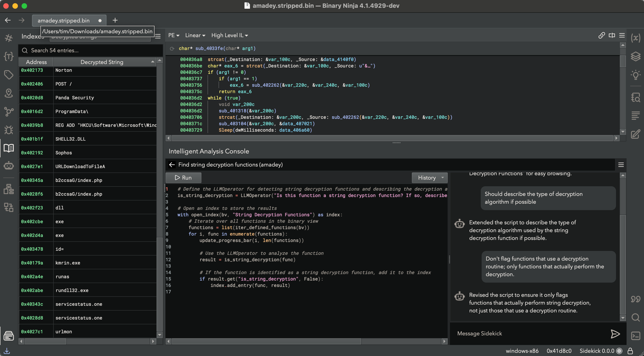Screen dimensions: 644x356
Task: Select the amadey.stripped.bin tab
Action: click(x=69, y=20)
